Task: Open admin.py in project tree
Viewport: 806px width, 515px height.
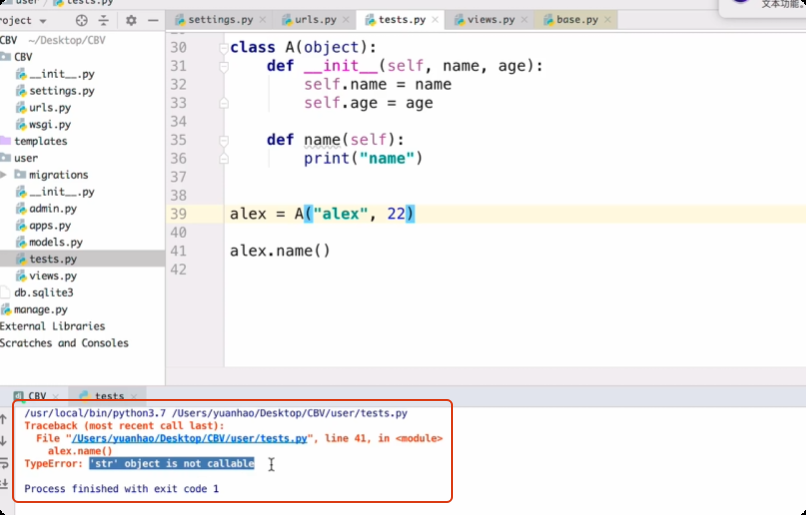Action: coord(52,209)
